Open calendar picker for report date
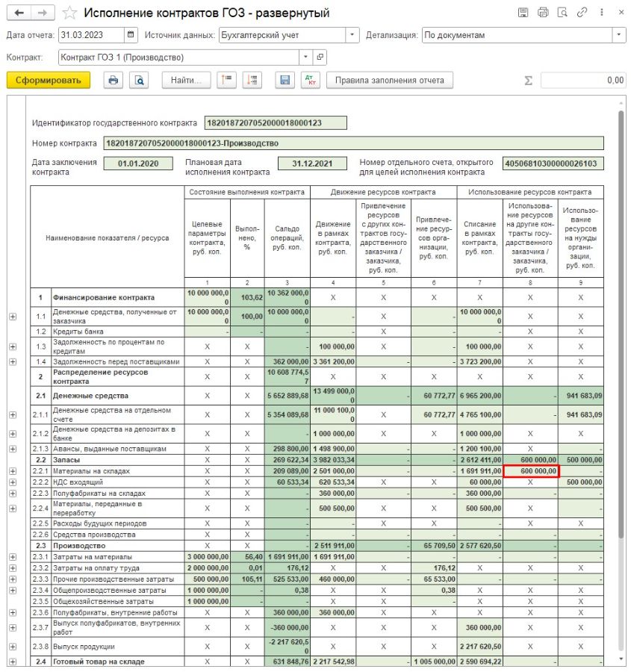This screenshot has width=631, height=672. (x=131, y=35)
